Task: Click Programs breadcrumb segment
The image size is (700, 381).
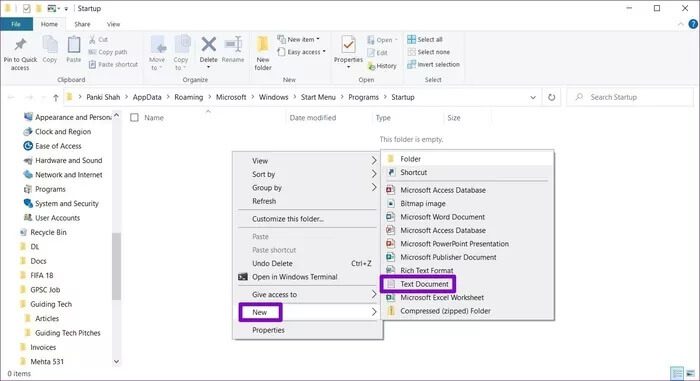Action: pyautogui.click(x=363, y=97)
